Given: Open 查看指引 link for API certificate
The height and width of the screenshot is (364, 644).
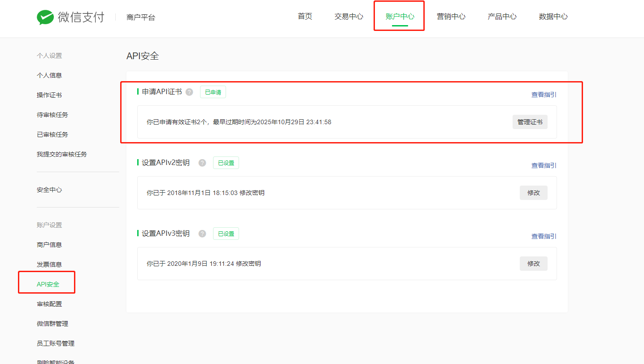Looking at the screenshot, I should click(x=544, y=95).
